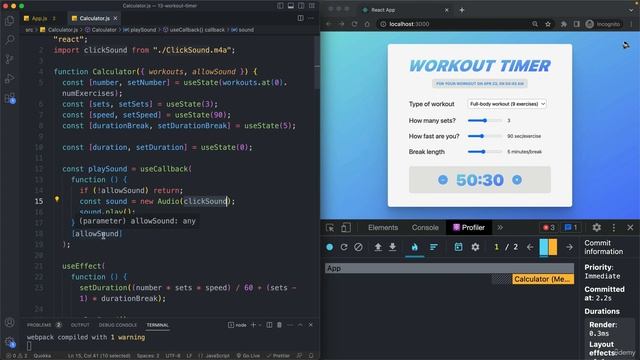Open the editor's more actions menu
The width and height of the screenshot is (640, 360).
pos(311,18)
